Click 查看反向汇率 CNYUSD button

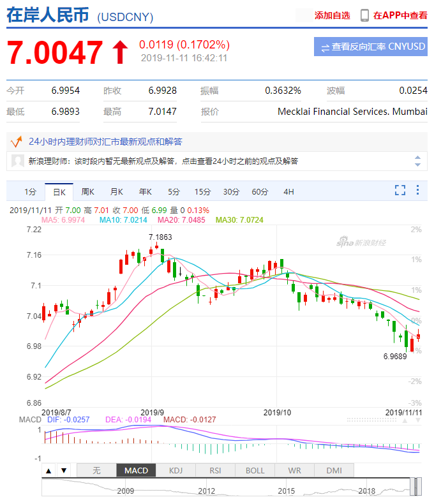(x=371, y=47)
